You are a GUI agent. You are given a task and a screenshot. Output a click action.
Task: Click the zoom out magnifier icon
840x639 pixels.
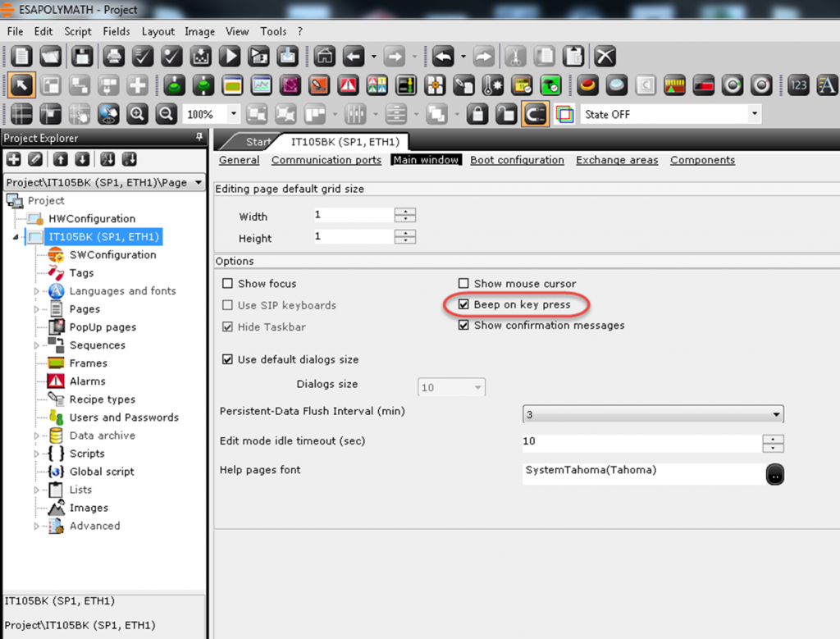(x=166, y=114)
